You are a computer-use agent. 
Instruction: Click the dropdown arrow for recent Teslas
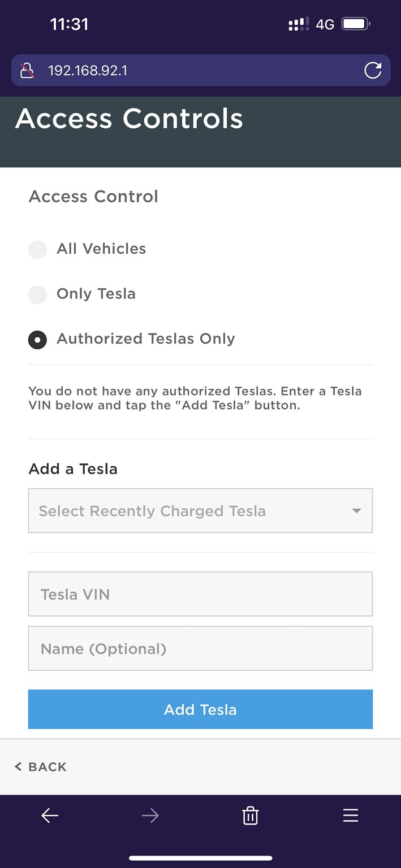coord(356,511)
